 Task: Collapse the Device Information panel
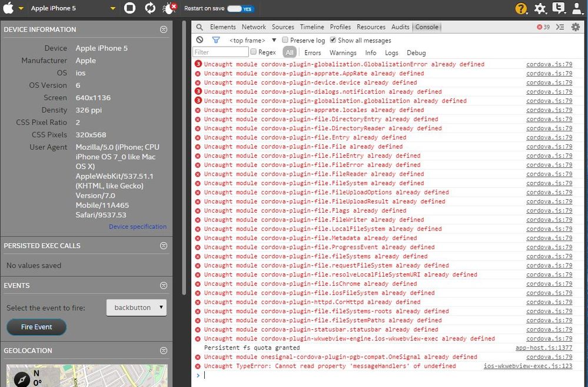pyautogui.click(x=164, y=29)
